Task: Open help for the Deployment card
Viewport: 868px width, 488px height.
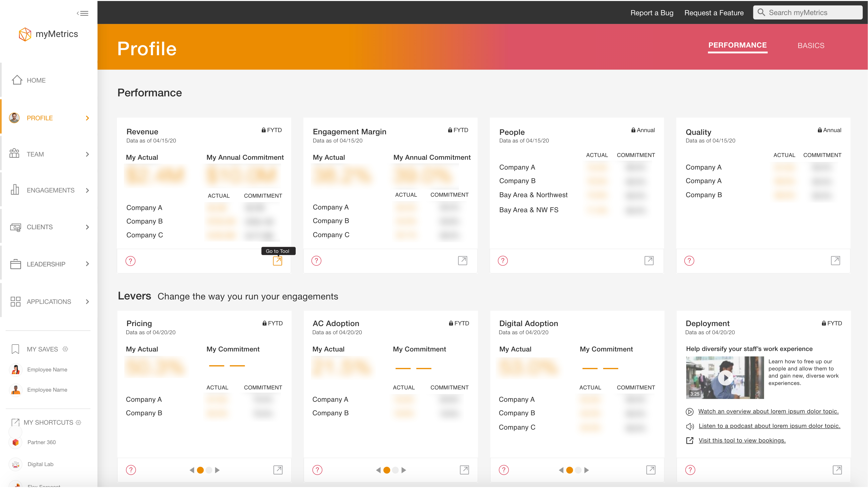Action: pos(690,470)
